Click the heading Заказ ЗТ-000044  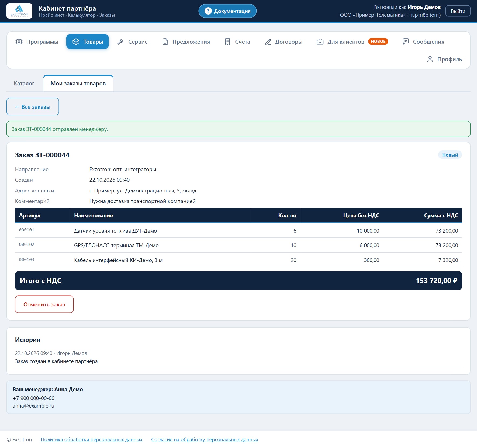42,155
